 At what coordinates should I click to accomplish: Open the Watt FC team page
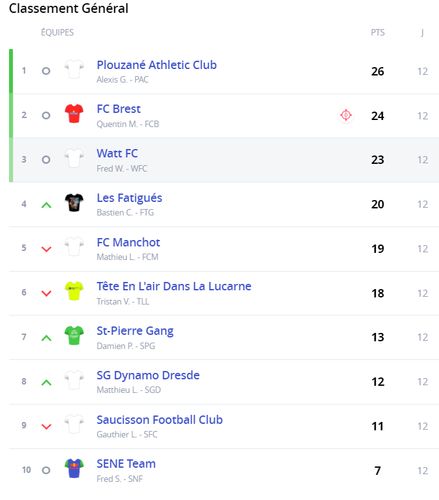click(x=117, y=153)
